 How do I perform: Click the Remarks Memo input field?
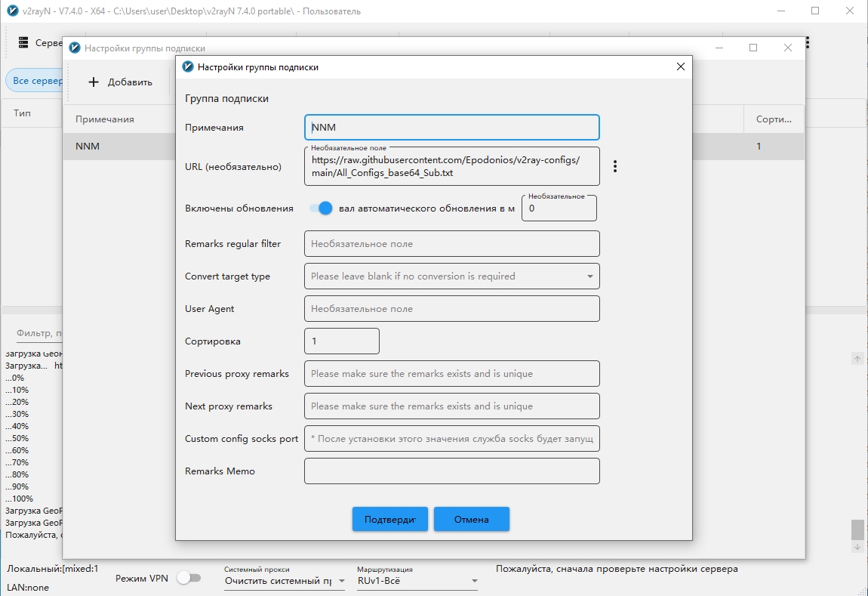pos(451,471)
